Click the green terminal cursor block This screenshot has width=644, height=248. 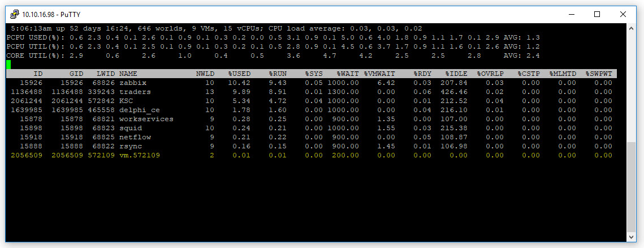(8, 64)
